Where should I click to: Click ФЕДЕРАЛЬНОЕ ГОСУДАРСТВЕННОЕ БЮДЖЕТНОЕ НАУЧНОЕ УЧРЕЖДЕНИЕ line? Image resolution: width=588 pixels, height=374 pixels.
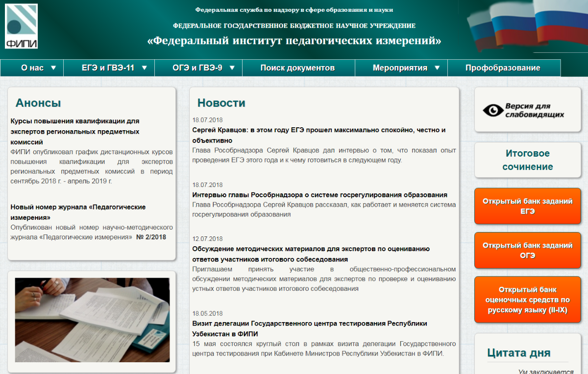(x=294, y=25)
